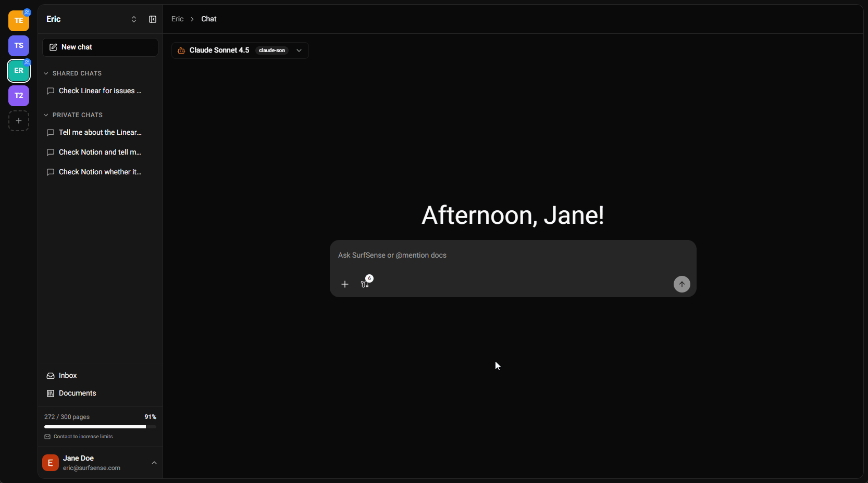Open the Documents section
This screenshot has width=868, height=483.
(77, 393)
